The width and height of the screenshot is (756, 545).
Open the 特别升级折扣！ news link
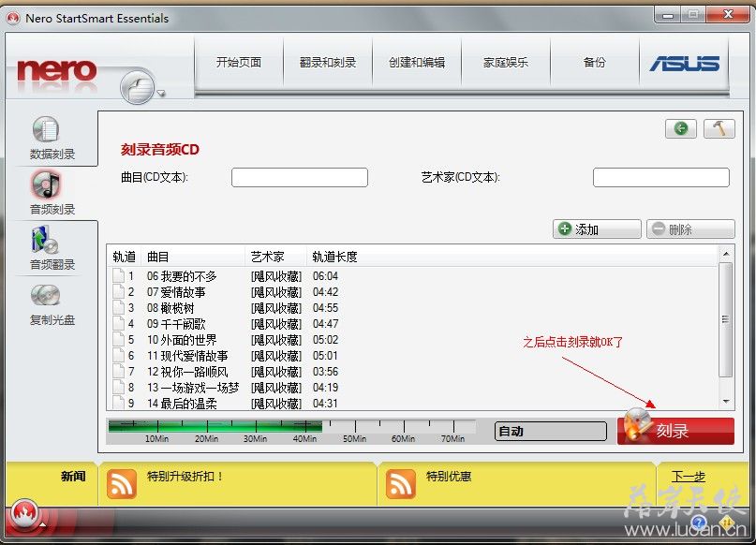(185, 477)
